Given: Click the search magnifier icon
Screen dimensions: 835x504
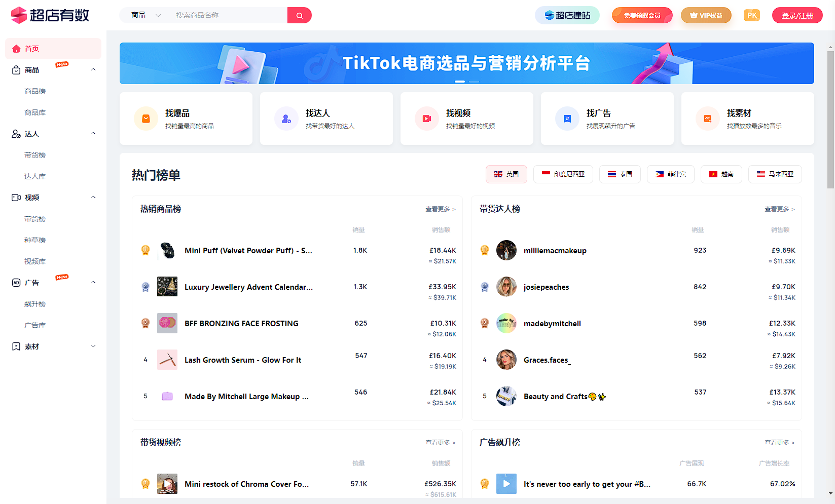Looking at the screenshot, I should point(299,15).
